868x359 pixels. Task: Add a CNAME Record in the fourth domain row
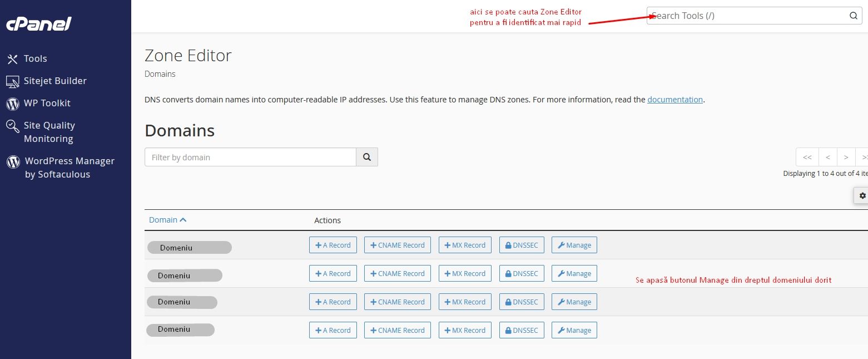click(x=398, y=330)
